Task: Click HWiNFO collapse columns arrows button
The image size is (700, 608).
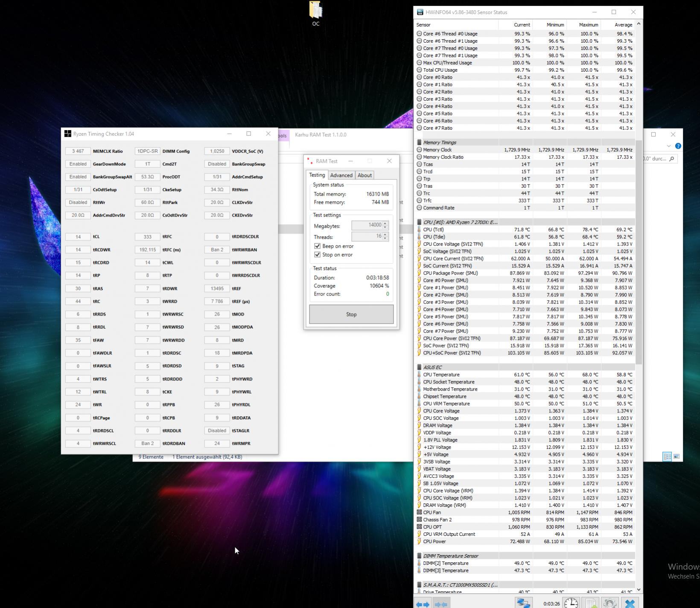Action: [440, 604]
